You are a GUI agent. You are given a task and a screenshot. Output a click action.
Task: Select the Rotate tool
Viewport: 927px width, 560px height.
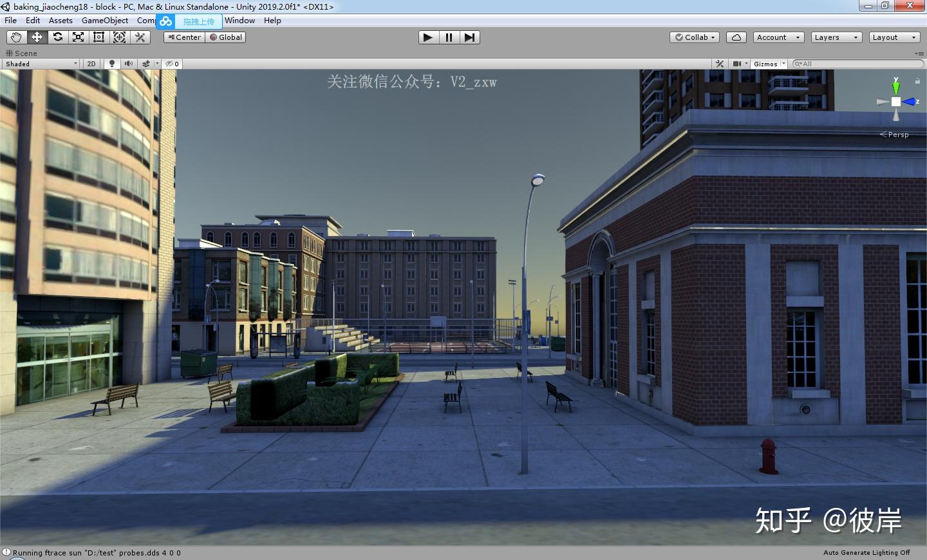click(x=57, y=37)
